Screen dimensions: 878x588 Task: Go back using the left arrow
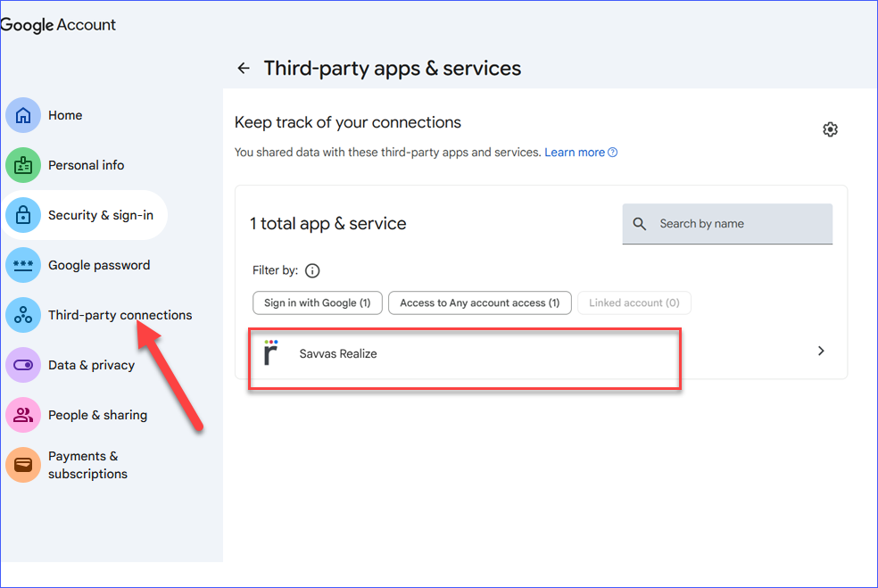[x=243, y=69]
